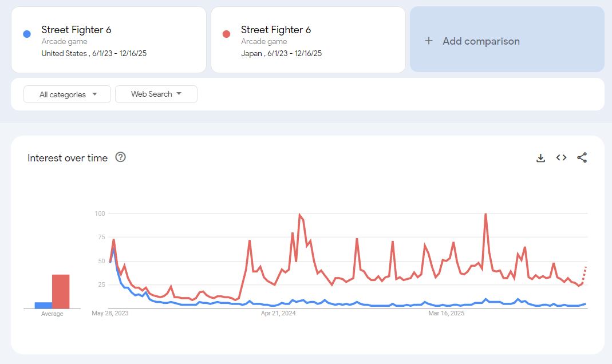Select the United States Street Fighter 6 card
Viewport: 612px width, 364px height.
pos(109,40)
